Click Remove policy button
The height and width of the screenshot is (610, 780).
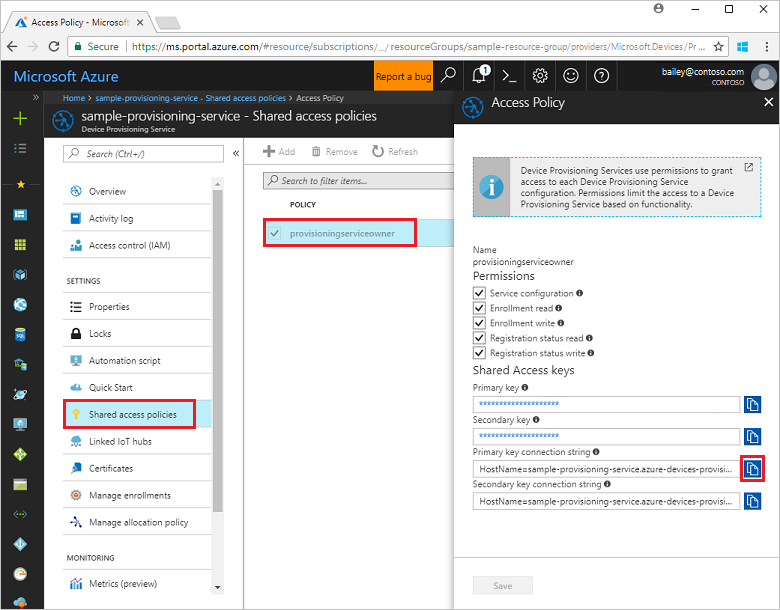point(334,151)
